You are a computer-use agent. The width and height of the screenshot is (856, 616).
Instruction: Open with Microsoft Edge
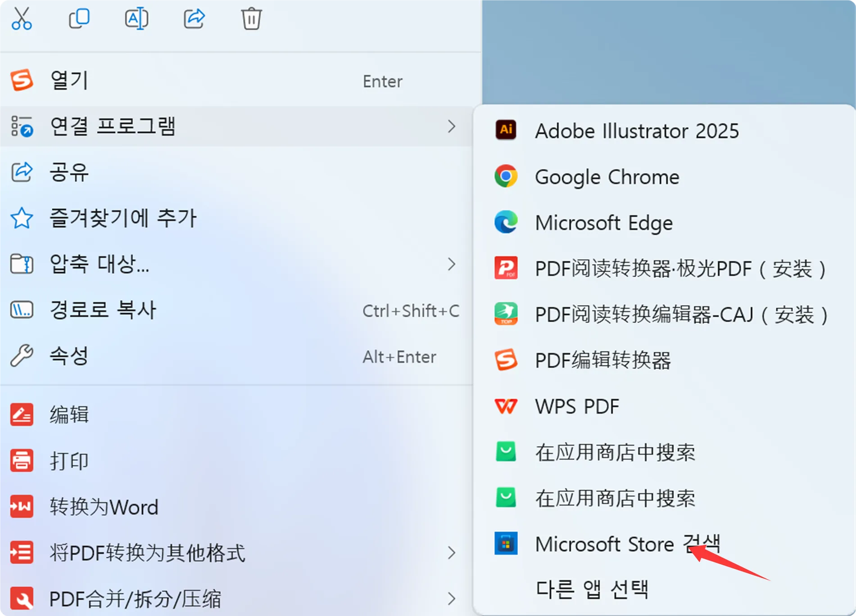[664, 223]
